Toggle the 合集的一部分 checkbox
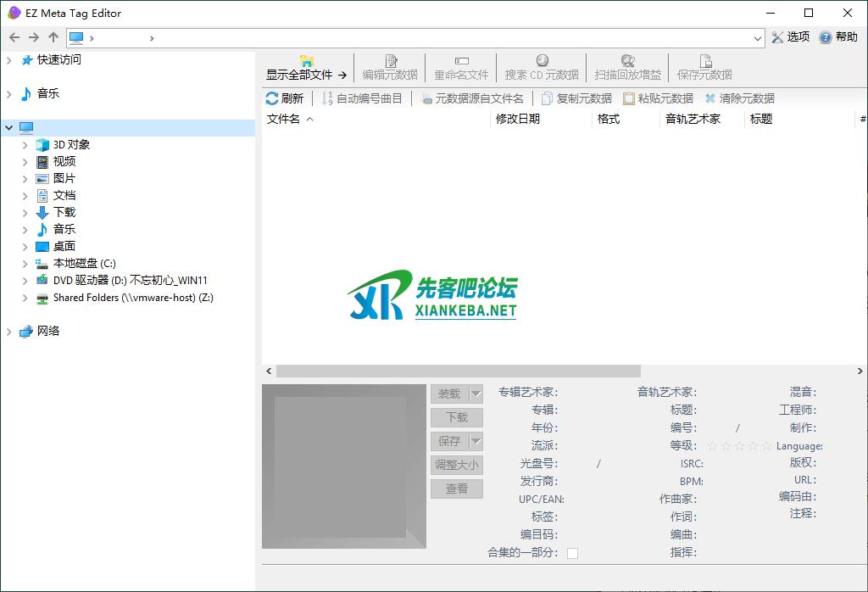The image size is (868, 592). (x=572, y=553)
